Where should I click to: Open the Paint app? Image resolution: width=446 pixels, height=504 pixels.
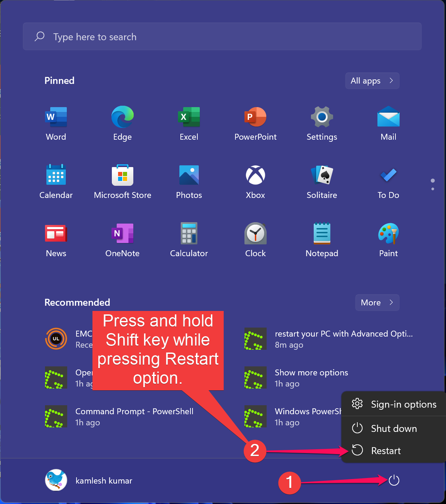389,241
